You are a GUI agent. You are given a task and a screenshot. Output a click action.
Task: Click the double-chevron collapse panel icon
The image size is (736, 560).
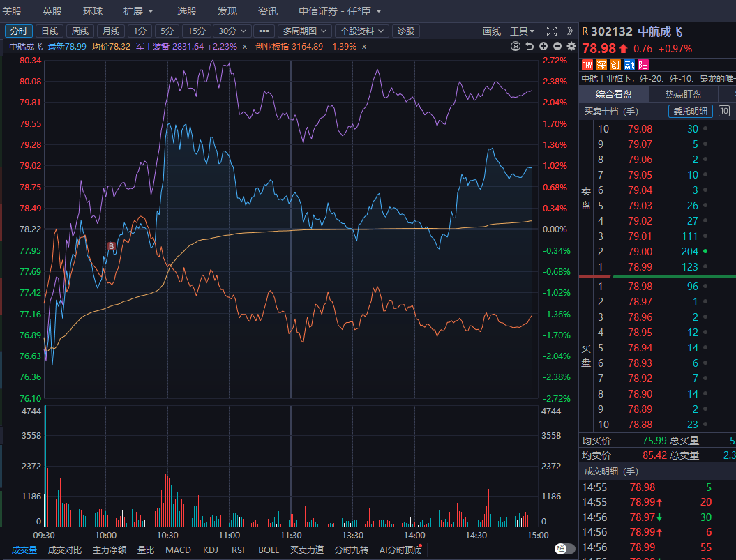pyautogui.click(x=570, y=31)
